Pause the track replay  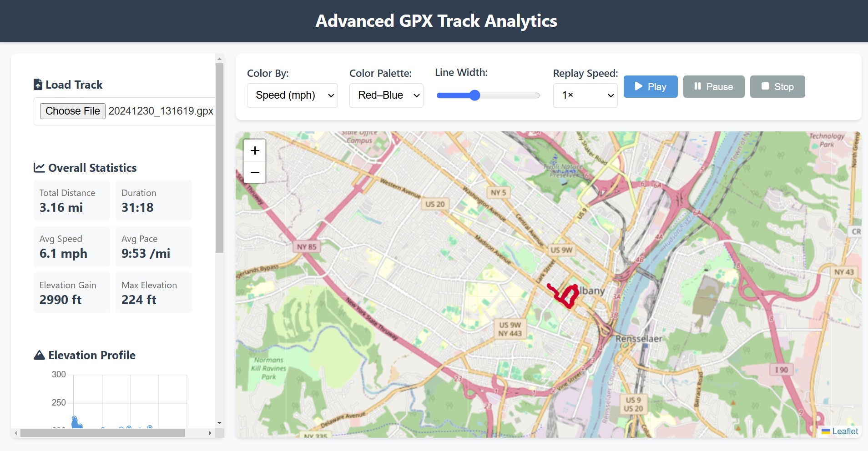[713, 86]
